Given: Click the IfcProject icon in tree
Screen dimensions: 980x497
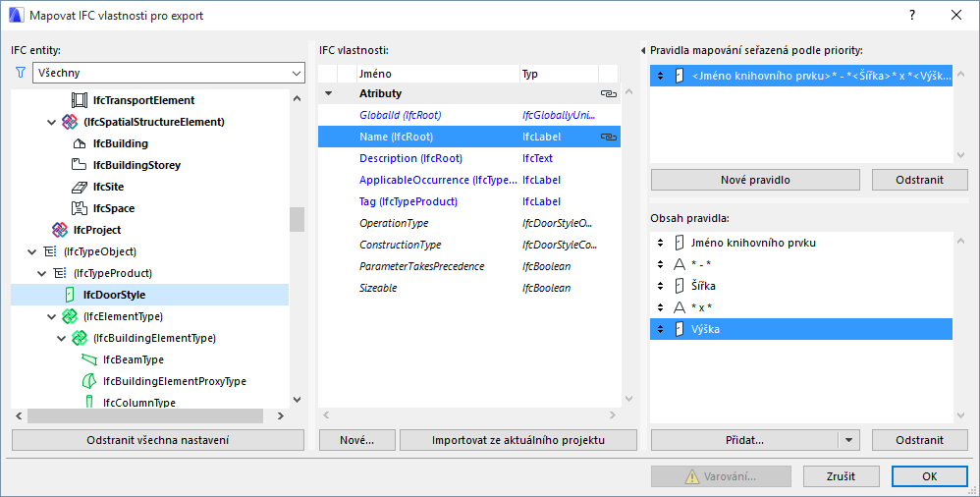Looking at the screenshot, I should pyautogui.click(x=60, y=230).
